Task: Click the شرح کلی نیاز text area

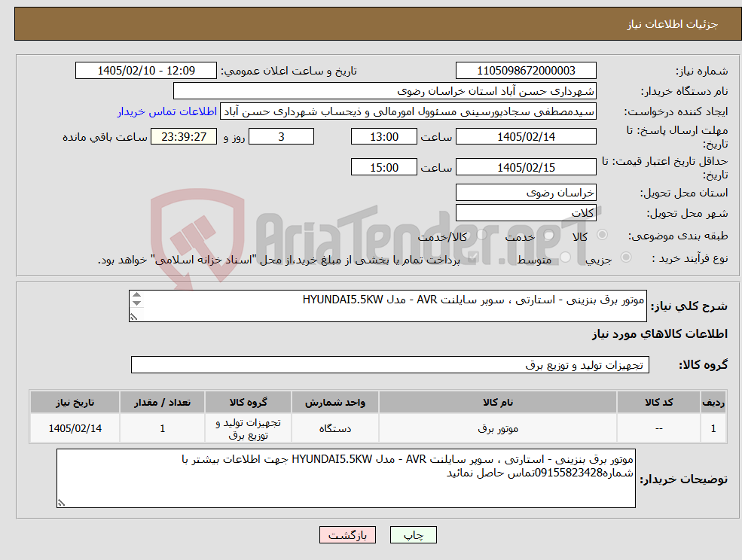Action: [x=387, y=306]
